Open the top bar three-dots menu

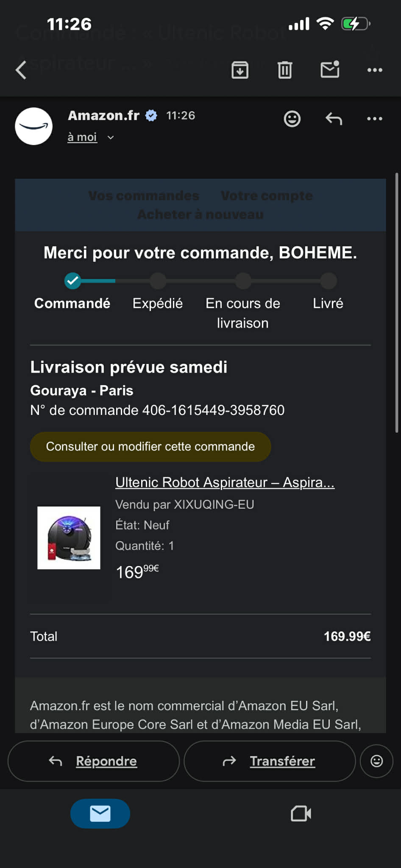375,70
